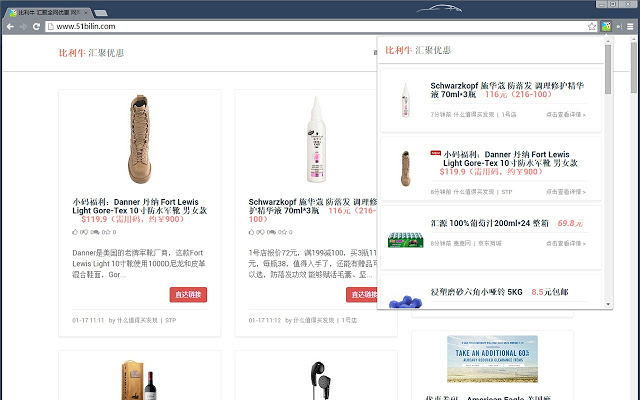The width and height of the screenshot is (640, 400).
Task: Click the 01-17 11:12 timestamp on the Schwarzkopf card
Action: pos(264,320)
